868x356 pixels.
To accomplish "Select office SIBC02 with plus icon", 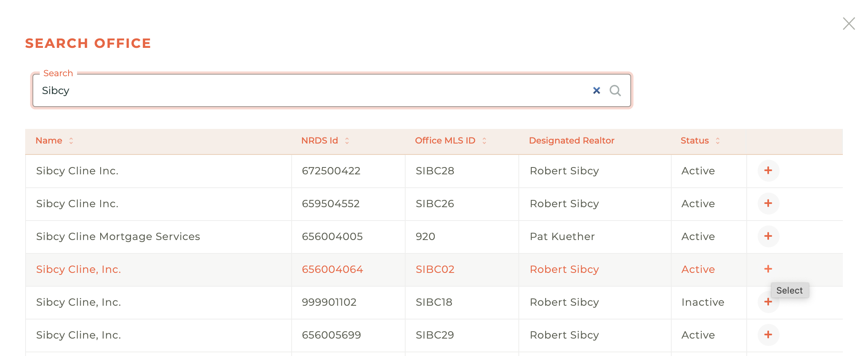I will click(768, 269).
